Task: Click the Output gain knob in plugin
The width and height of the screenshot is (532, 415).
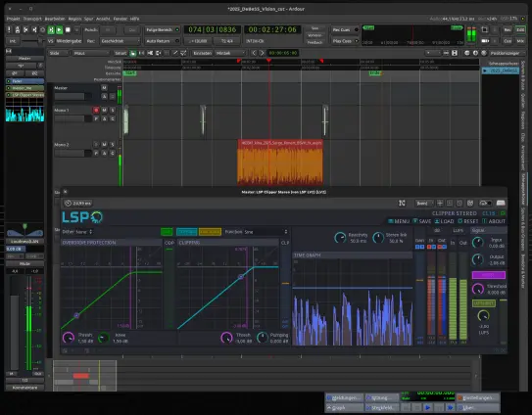Action: coord(478,259)
